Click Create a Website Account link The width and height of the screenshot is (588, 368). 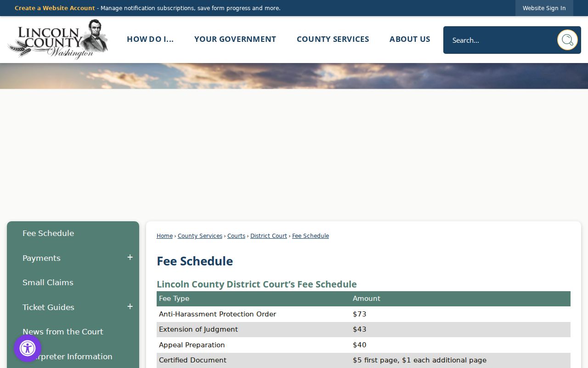point(55,8)
